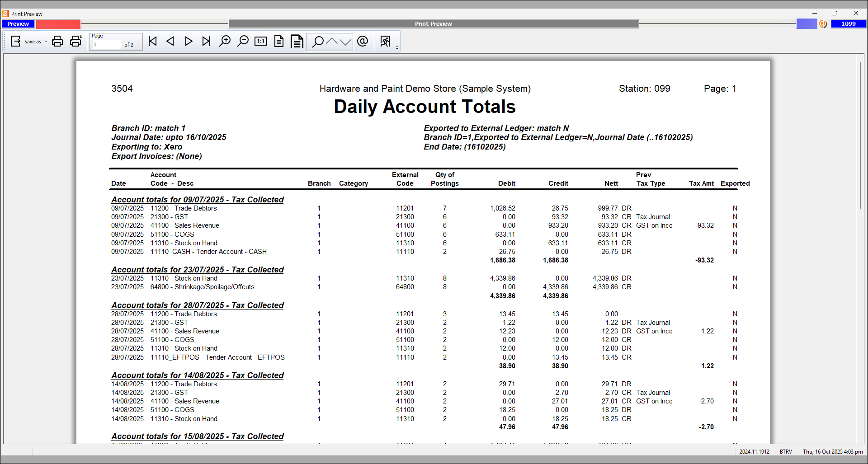Expand the toolbar overflow arrow
Screen dimensions: 868x464
pos(397,48)
